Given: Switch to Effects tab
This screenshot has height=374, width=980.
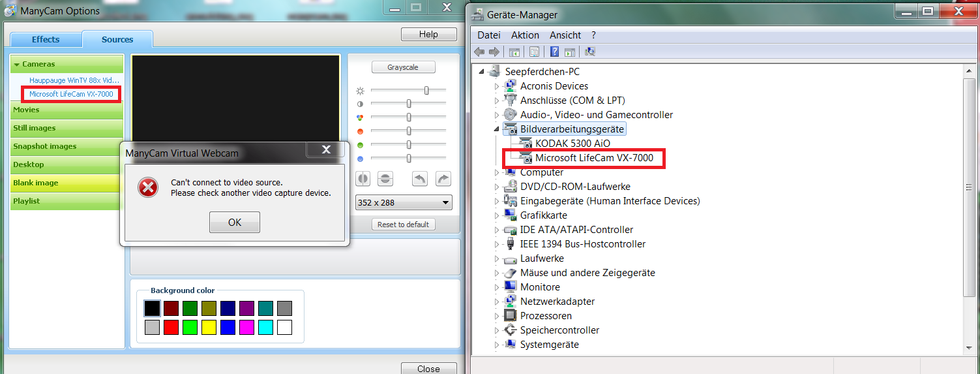Looking at the screenshot, I should [x=46, y=39].
